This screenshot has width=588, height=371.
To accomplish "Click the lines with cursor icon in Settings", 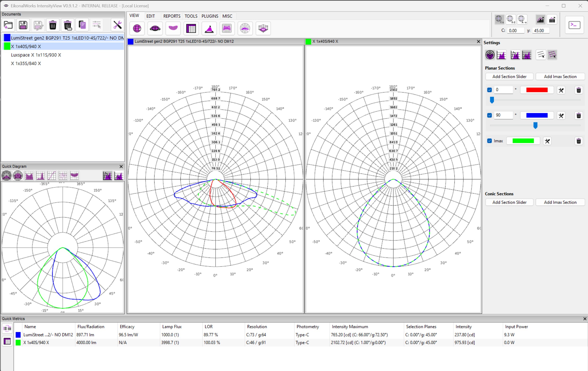I will [x=541, y=55].
